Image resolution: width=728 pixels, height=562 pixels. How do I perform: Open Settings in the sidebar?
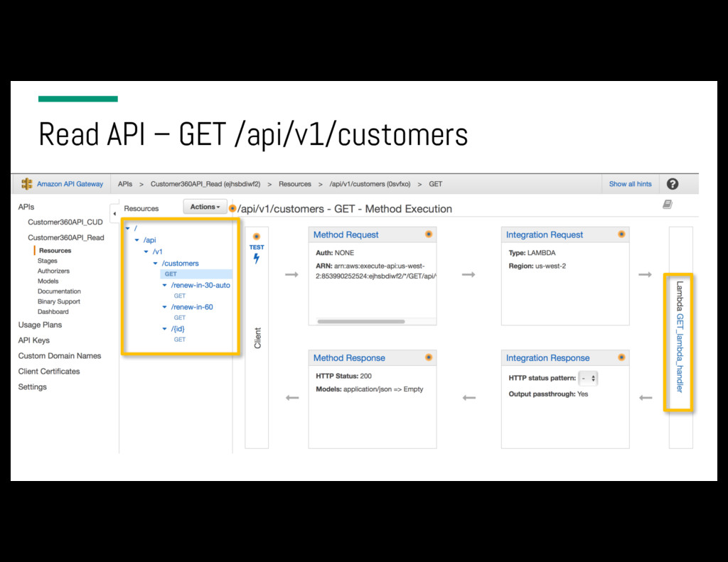pyautogui.click(x=33, y=387)
